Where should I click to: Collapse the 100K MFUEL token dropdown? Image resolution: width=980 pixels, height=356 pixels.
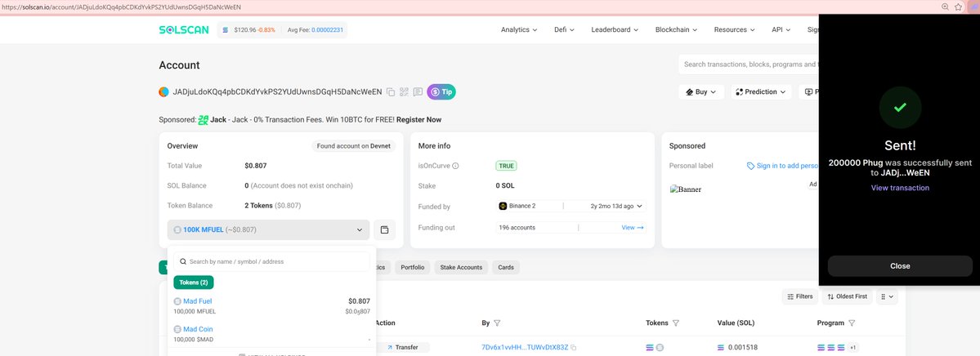[x=268, y=229]
